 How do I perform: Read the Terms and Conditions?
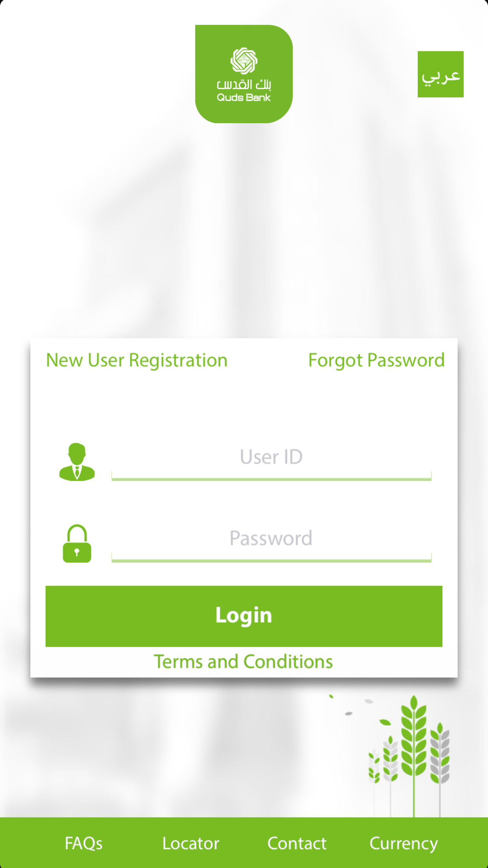243,661
